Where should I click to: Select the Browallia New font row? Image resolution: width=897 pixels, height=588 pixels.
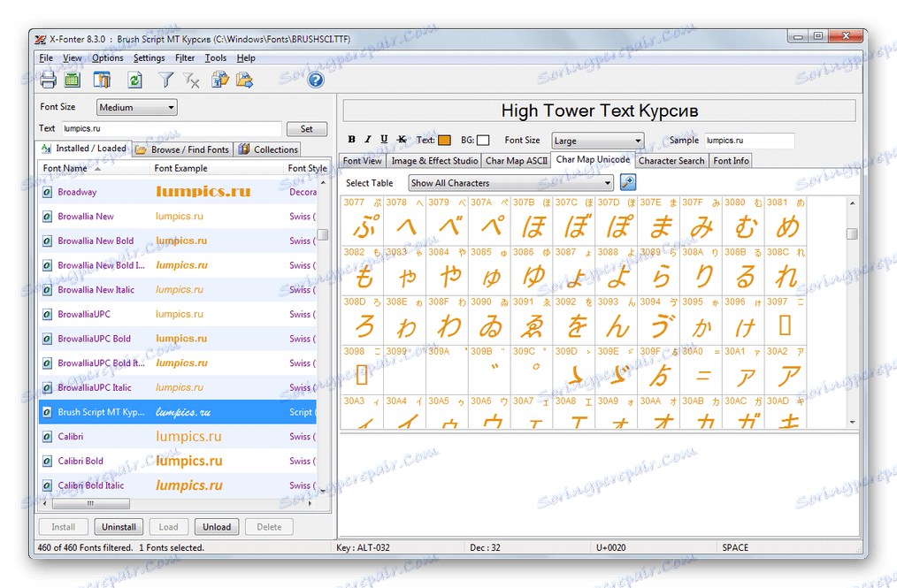click(x=177, y=217)
